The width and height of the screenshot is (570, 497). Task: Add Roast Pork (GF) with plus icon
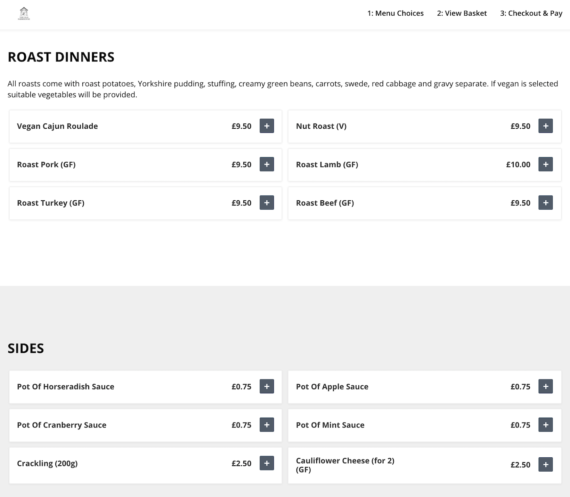[x=266, y=164]
